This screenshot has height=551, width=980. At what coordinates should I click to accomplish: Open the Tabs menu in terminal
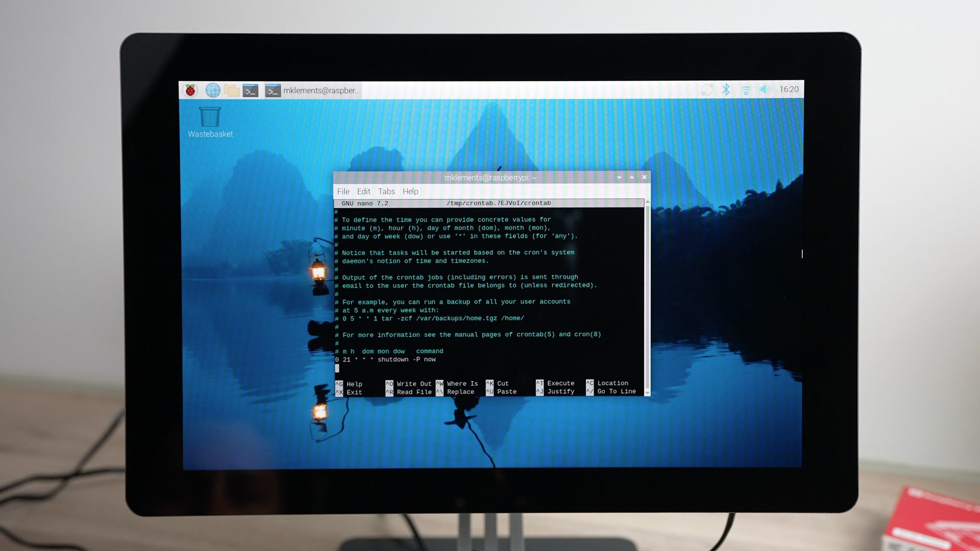(386, 191)
